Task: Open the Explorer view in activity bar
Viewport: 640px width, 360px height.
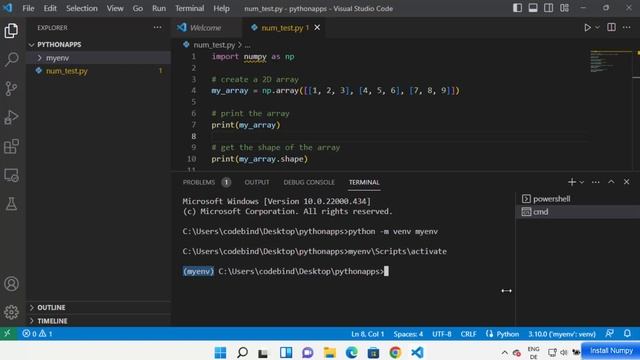Action: [11, 31]
